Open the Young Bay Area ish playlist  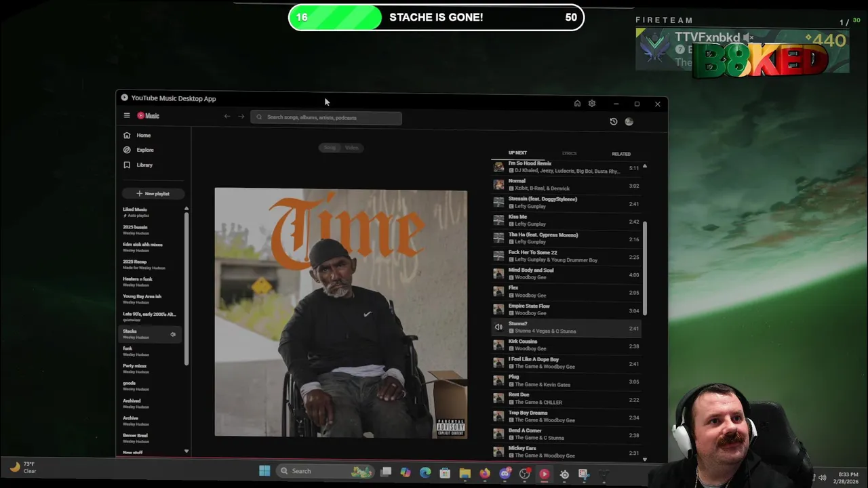pos(151,299)
